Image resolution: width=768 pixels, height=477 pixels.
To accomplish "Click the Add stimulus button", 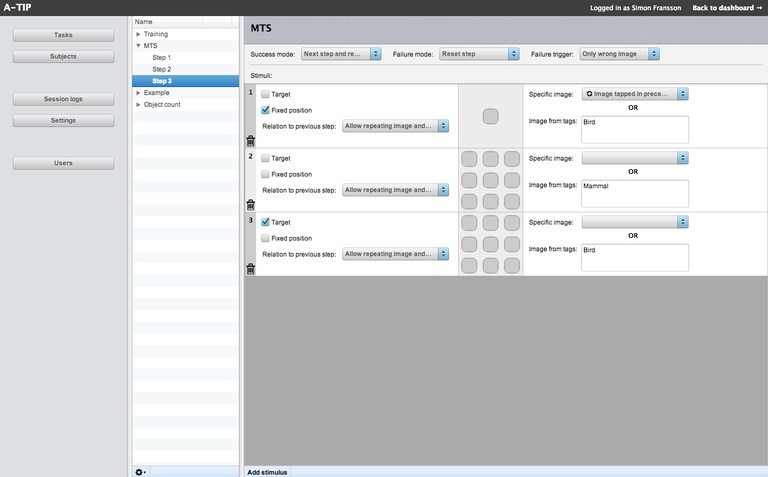I will (267, 471).
